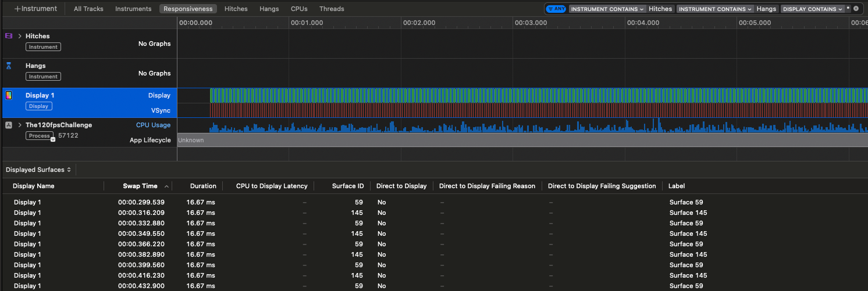
Task: Open the Displayed Surfaces detail selector
Action: click(38, 170)
